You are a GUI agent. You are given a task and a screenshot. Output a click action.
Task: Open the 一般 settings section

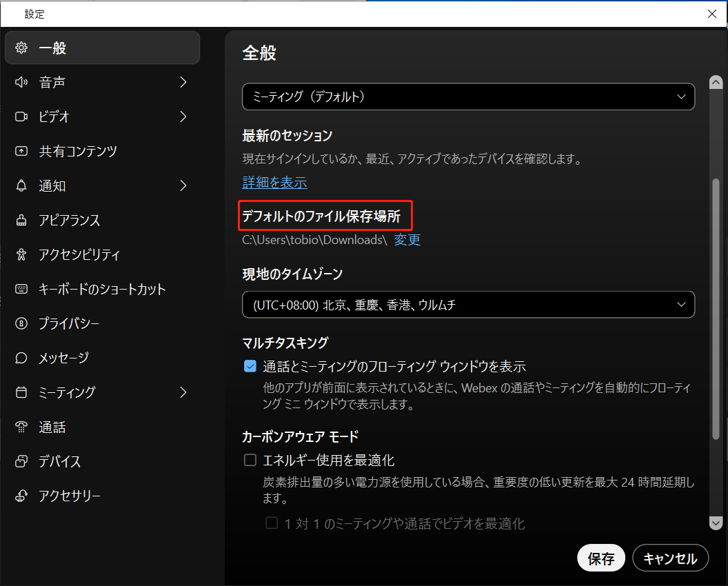click(x=102, y=48)
